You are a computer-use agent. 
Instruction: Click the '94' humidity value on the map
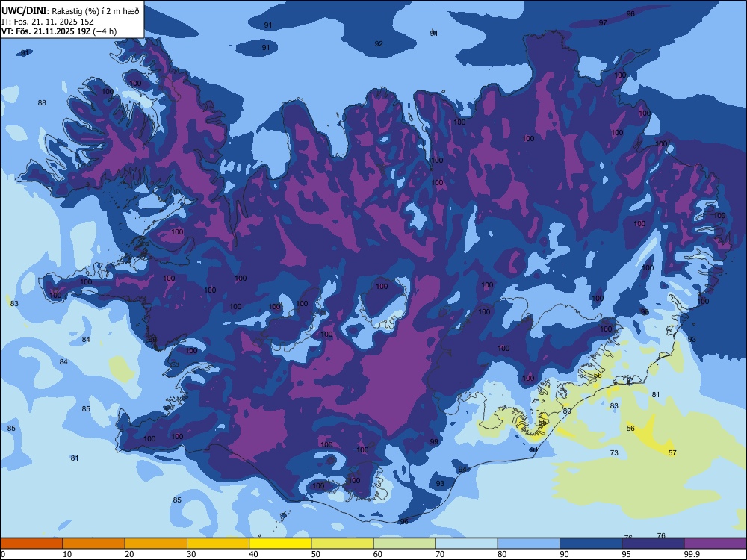(x=462, y=470)
